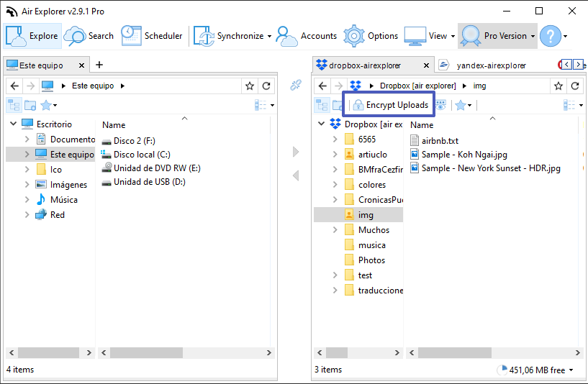
Task: Expand the Música tree node
Action: pos(27,199)
